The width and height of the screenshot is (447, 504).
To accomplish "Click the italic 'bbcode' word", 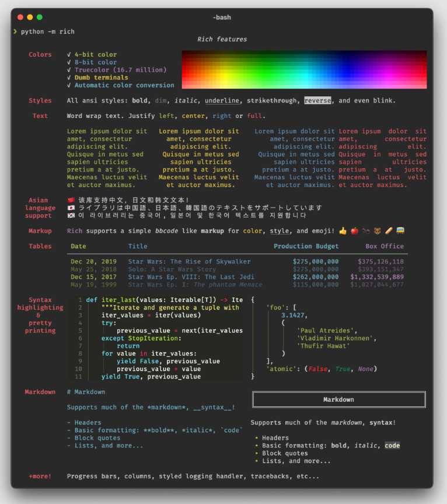I will [x=166, y=231].
